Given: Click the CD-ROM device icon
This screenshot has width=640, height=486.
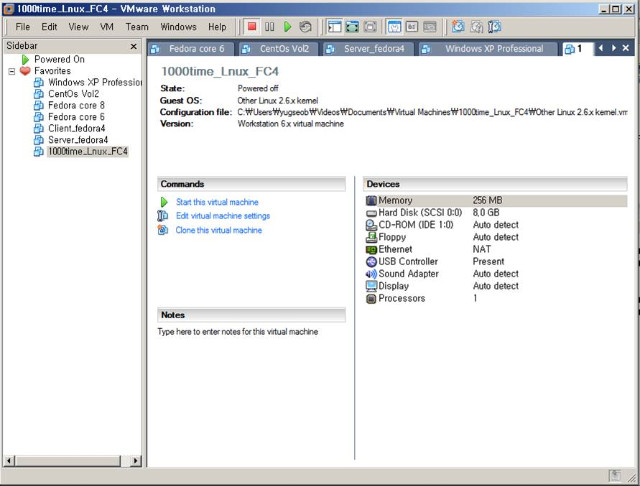Looking at the screenshot, I should [371, 225].
